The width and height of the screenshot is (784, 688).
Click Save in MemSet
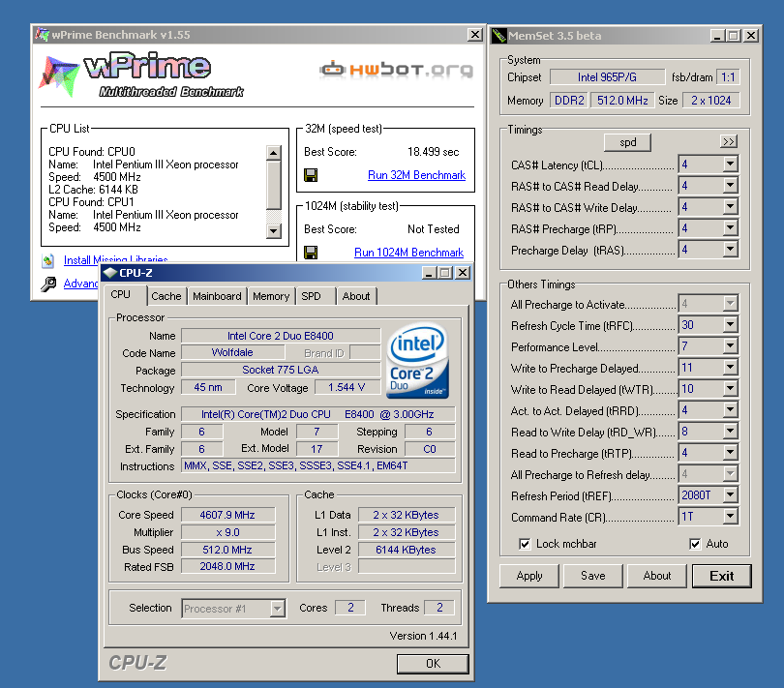pyautogui.click(x=593, y=576)
